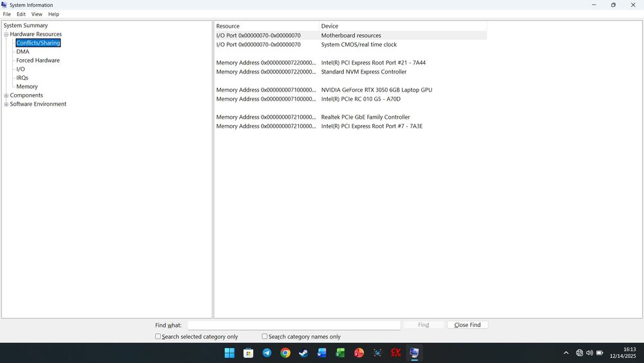Restore down the System Information window
The width and height of the screenshot is (644, 363).
click(613, 5)
